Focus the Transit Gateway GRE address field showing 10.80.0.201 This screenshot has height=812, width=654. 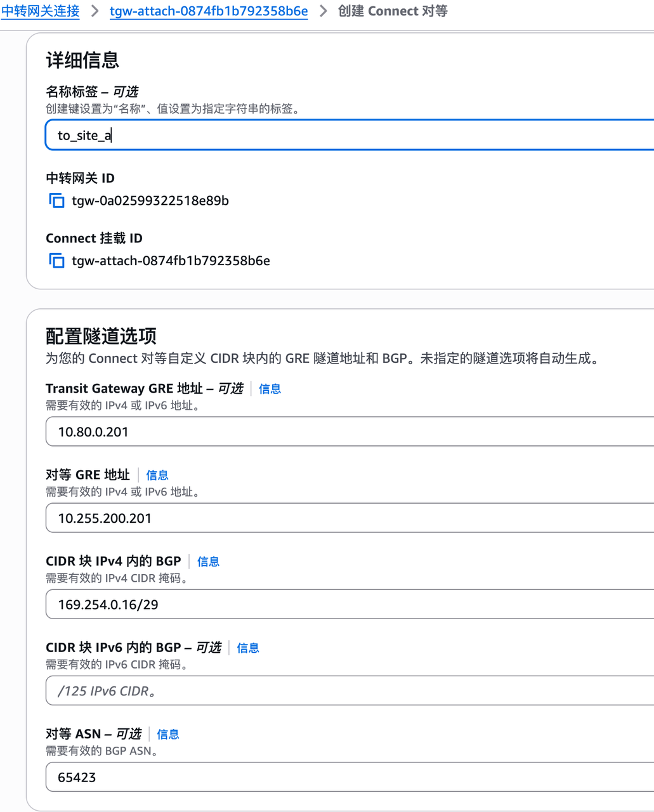pyautogui.click(x=254, y=431)
